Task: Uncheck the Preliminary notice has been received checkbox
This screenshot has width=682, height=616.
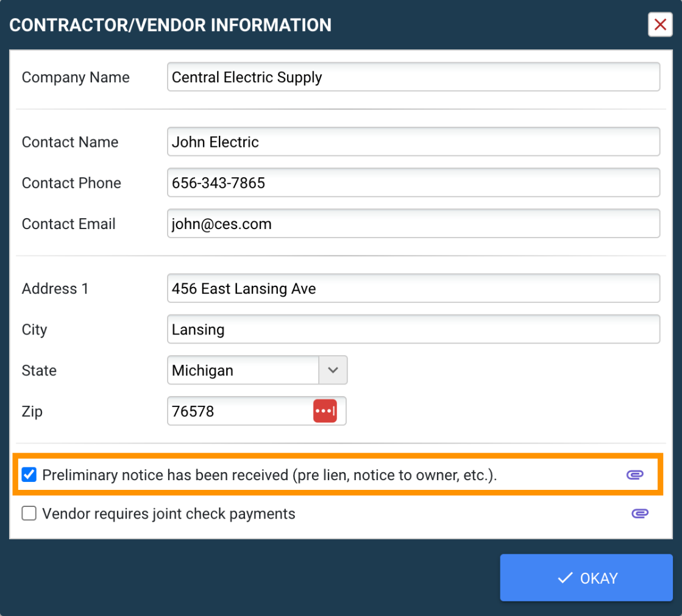Action: 29,475
